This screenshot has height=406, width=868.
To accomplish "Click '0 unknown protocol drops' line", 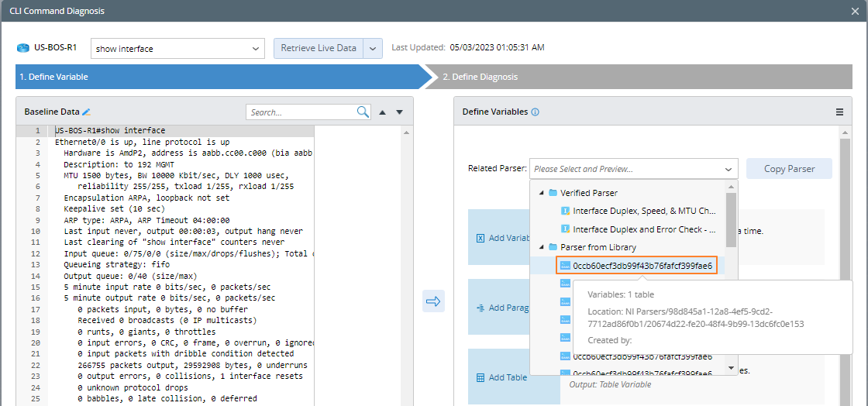I will point(133,387).
